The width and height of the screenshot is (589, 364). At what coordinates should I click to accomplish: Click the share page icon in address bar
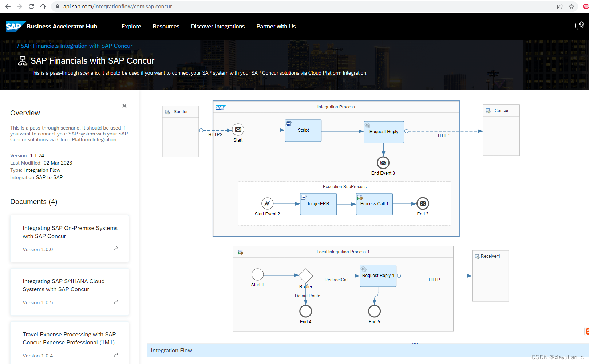pyautogui.click(x=560, y=7)
